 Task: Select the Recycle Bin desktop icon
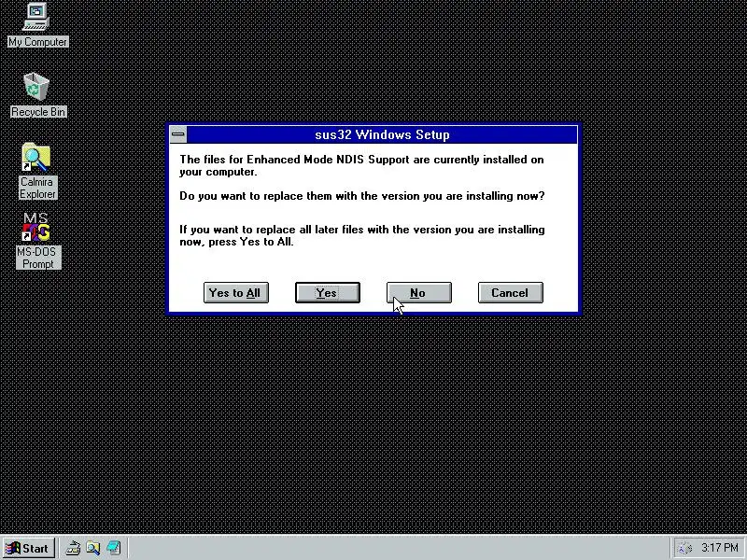point(36,87)
